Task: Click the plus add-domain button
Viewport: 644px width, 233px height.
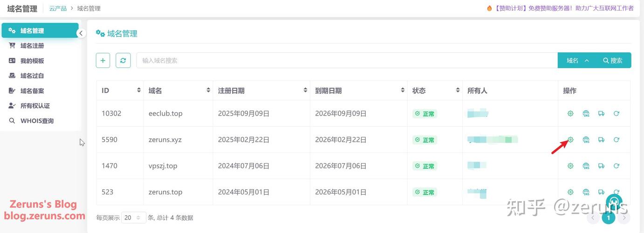Action: (103, 60)
